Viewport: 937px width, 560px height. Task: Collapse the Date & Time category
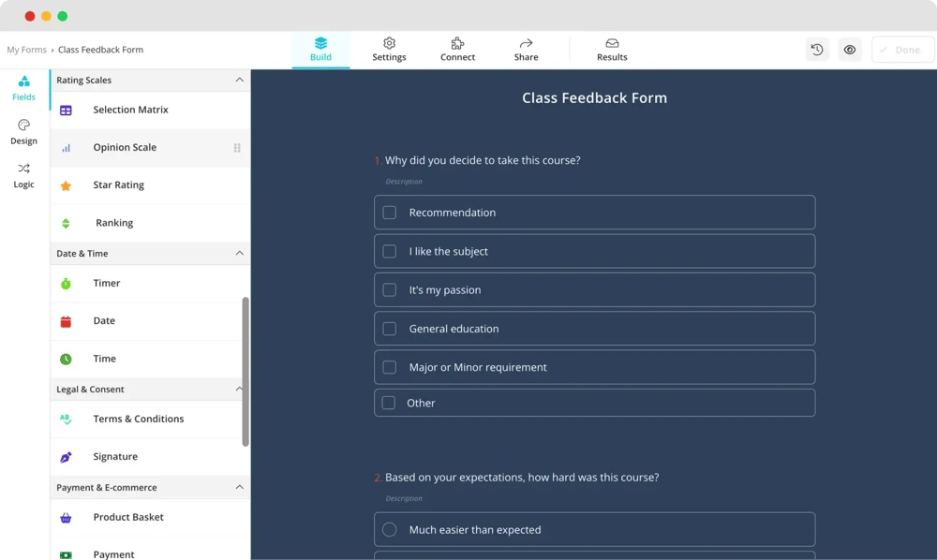239,253
